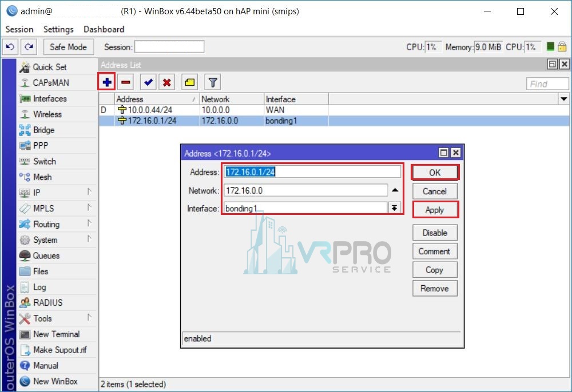Click the Comment button in dialog
Viewport: 572px width, 392px height.
click(x=435, y=251)
